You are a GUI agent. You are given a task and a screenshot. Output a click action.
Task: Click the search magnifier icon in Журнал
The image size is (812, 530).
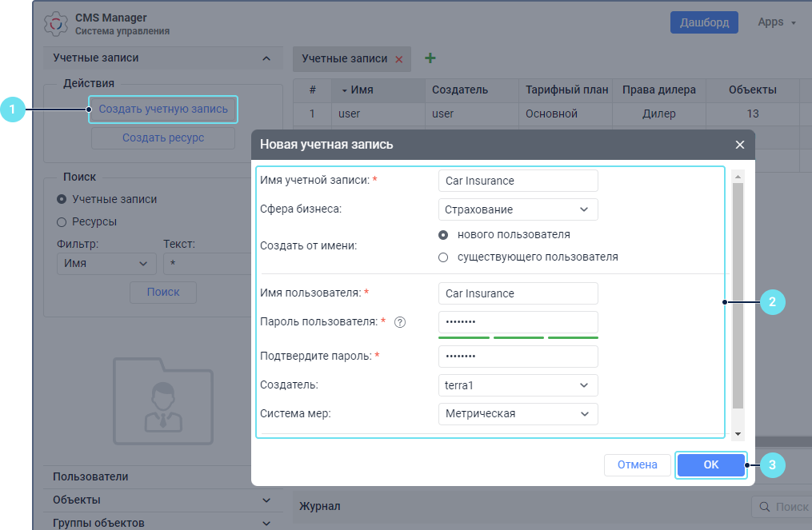[765, 507]
